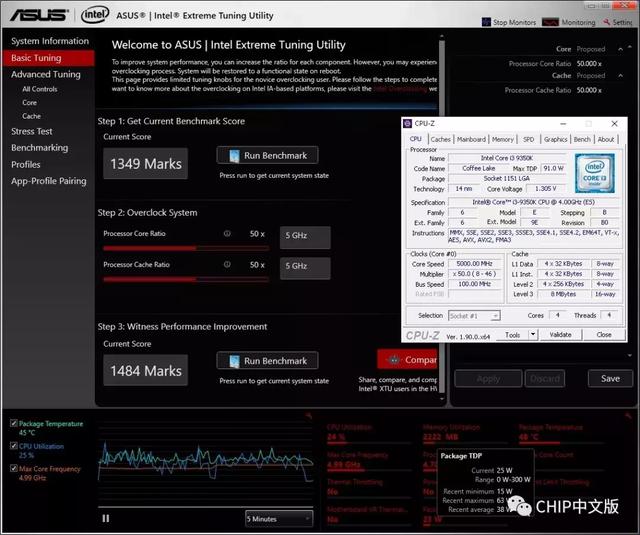Switch to the About tab in CPU-Z
Viewport: 640px width, 535px height.
tap(606, 140)
